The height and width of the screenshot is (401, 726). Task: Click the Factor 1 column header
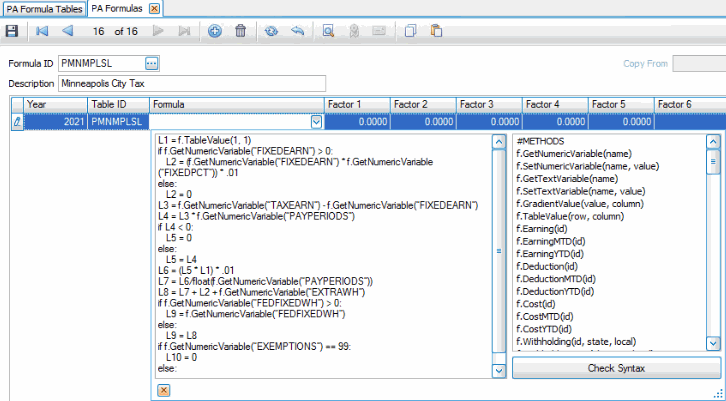(x=355, y=104)
